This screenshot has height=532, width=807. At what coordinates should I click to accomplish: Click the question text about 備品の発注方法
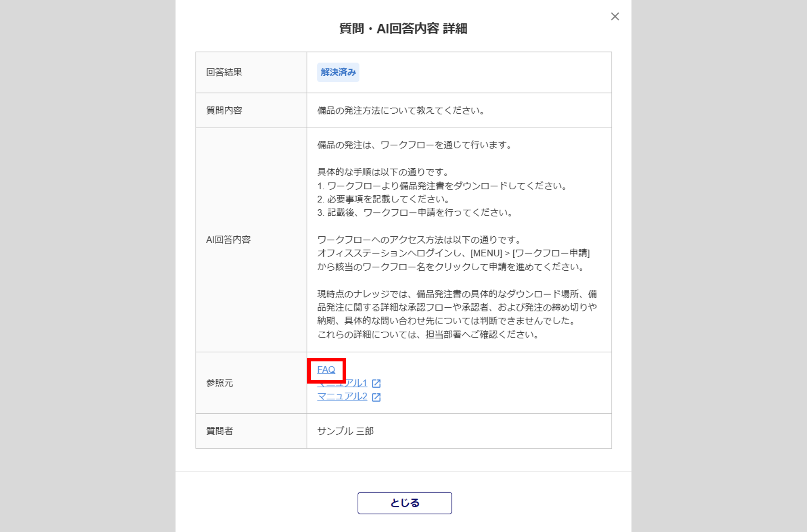tap(401, 111)
